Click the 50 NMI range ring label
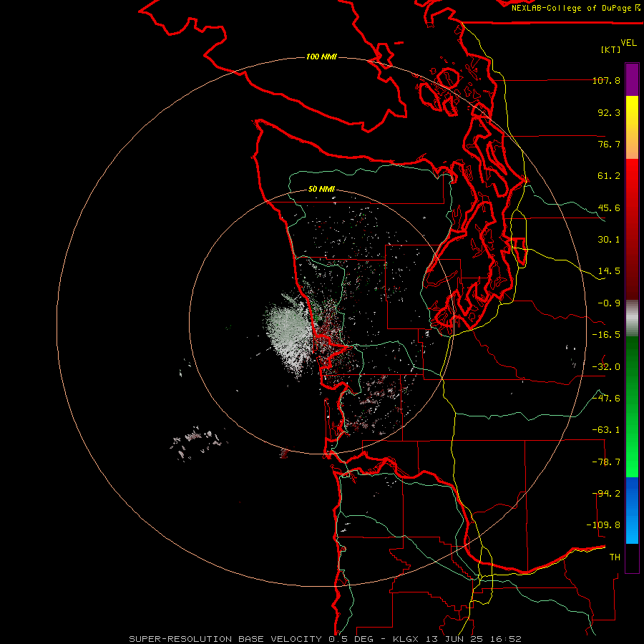 (x=321, y=190)
